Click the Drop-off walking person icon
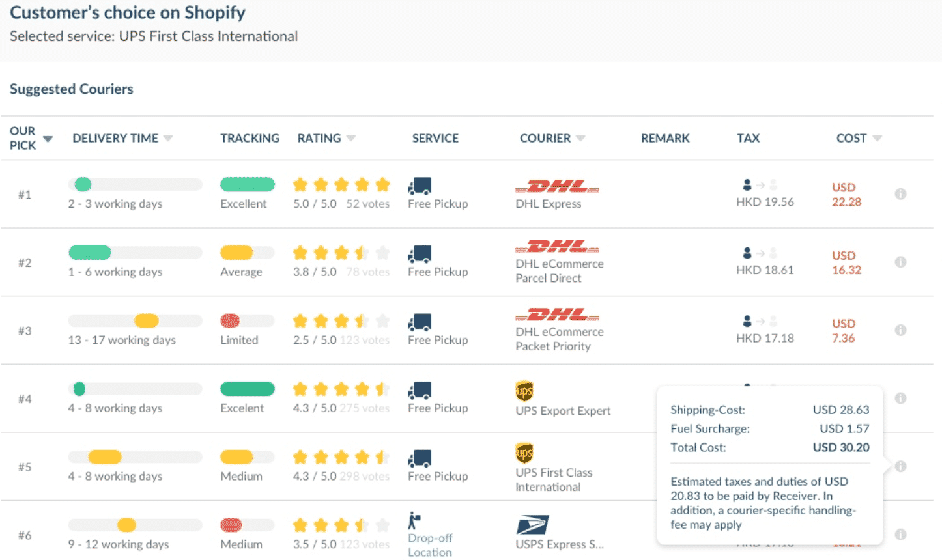The height and width of the screenshot is (560, 942). [x=414, y=521]
